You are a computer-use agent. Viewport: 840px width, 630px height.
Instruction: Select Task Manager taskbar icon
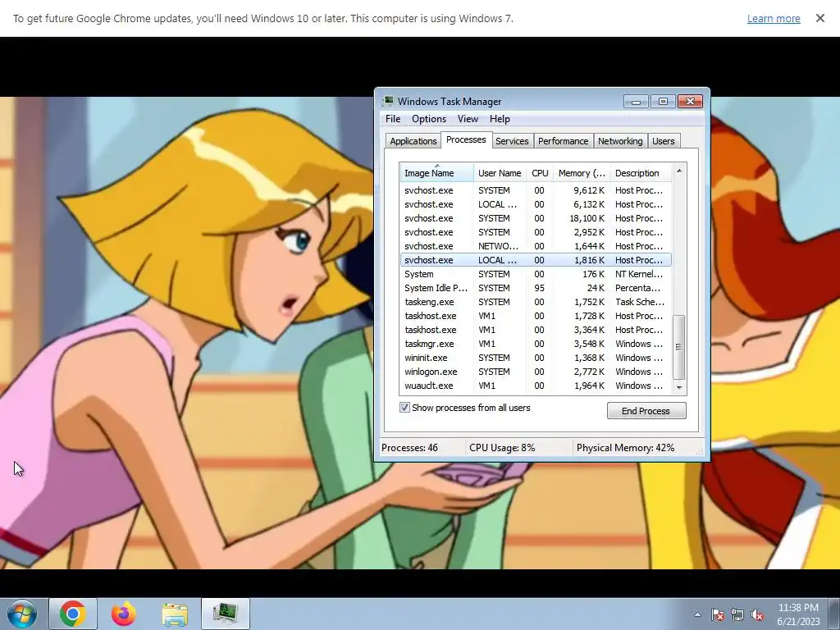pos(226,614)
